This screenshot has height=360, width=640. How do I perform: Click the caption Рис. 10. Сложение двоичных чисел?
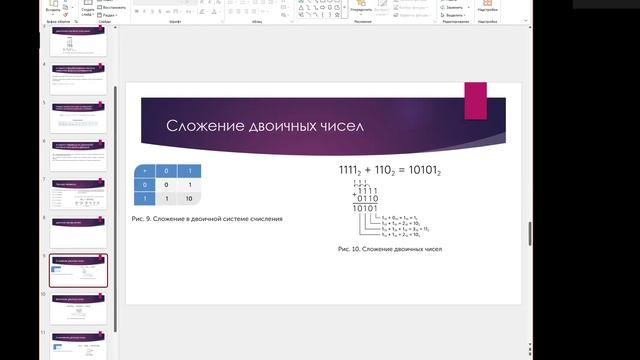click(390, 249)
